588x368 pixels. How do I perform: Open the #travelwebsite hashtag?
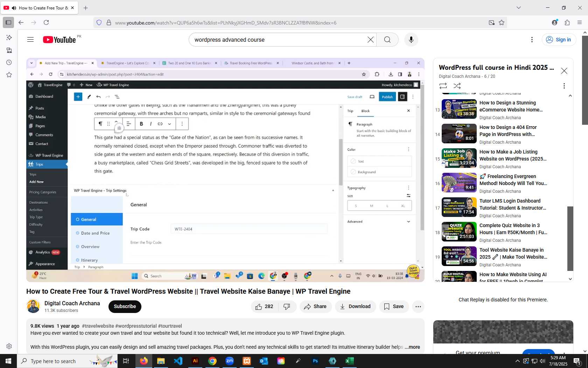coord(98,326)
